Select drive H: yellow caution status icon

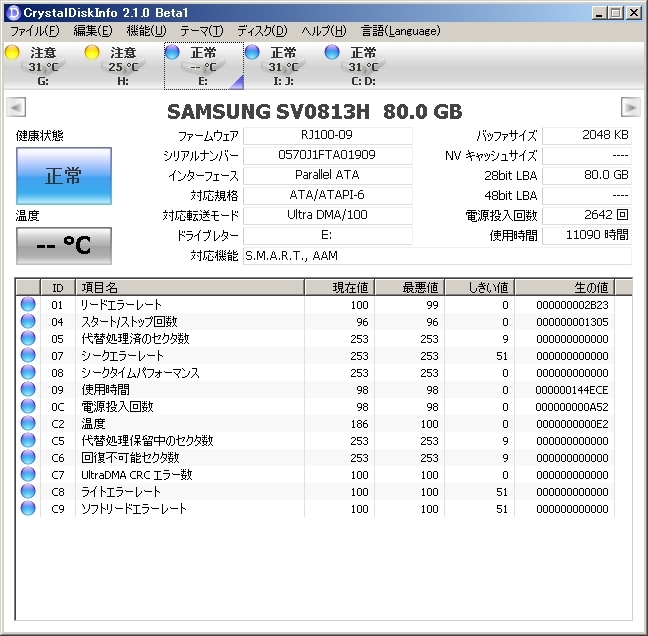pyautogui.click(x=93, y=52)
